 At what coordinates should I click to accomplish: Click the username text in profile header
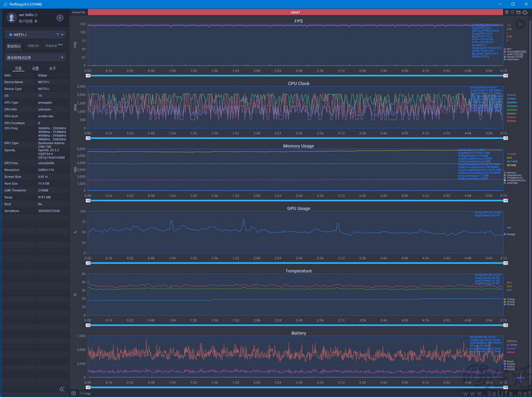[x=26, y=15]
